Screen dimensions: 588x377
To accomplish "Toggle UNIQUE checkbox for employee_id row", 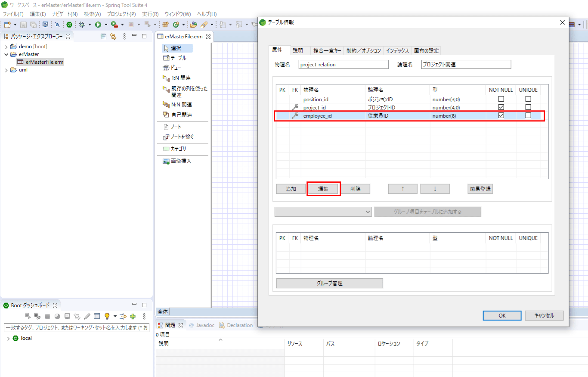I will pos(528,115).
